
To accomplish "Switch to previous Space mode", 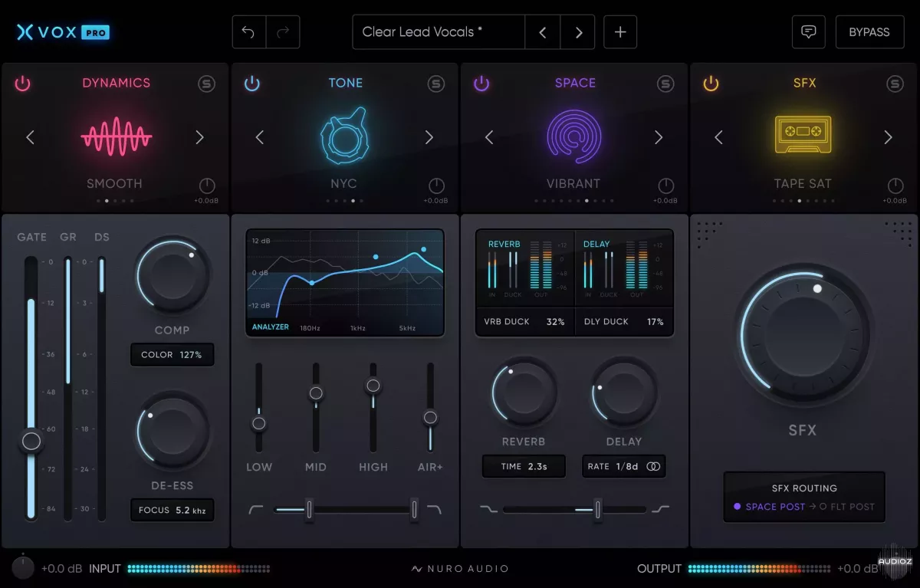I will pos(489,137).
